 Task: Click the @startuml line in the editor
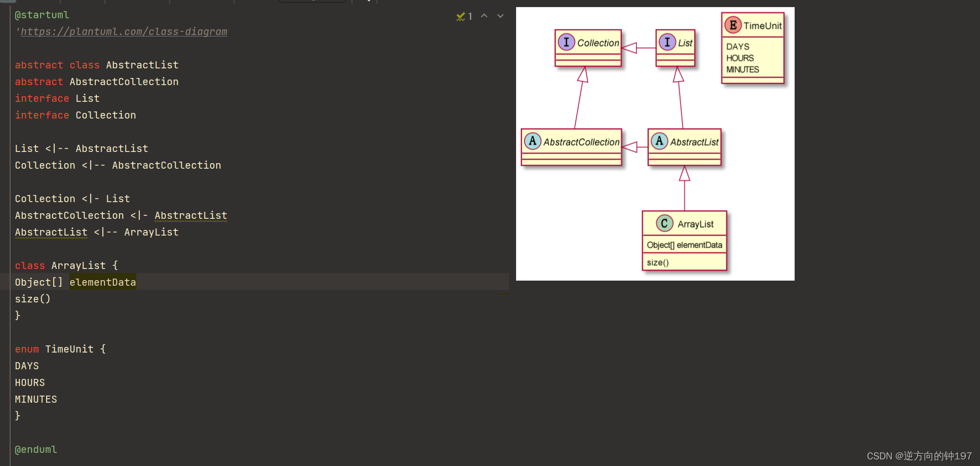[x=42, y=15]
